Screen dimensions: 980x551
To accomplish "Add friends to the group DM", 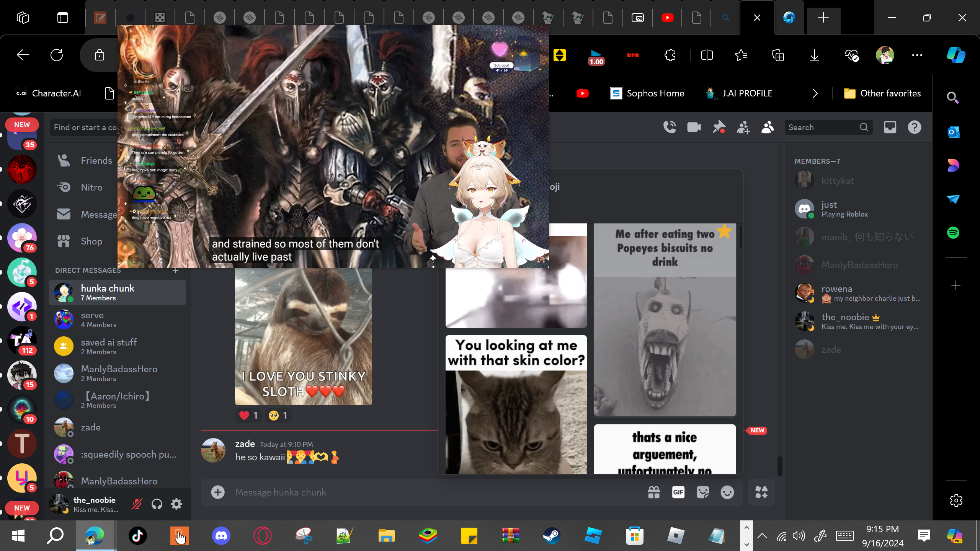I will tap(743, 127).
